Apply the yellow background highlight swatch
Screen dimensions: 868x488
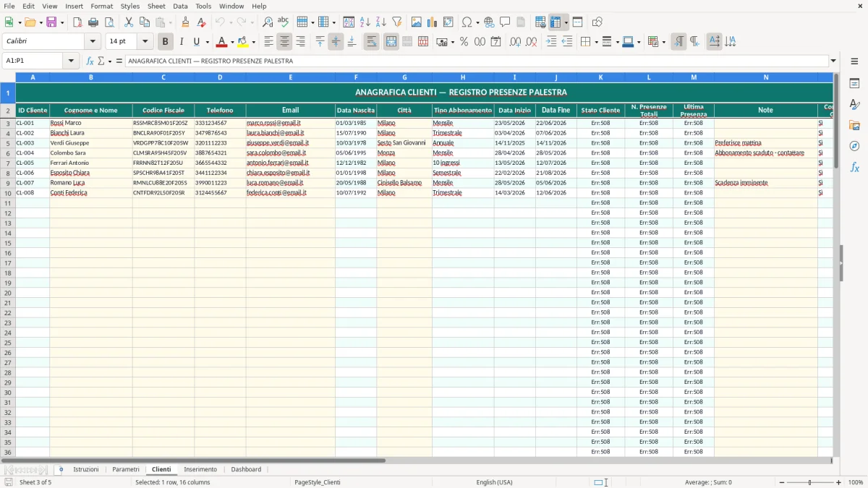click(x=243, y=42)
